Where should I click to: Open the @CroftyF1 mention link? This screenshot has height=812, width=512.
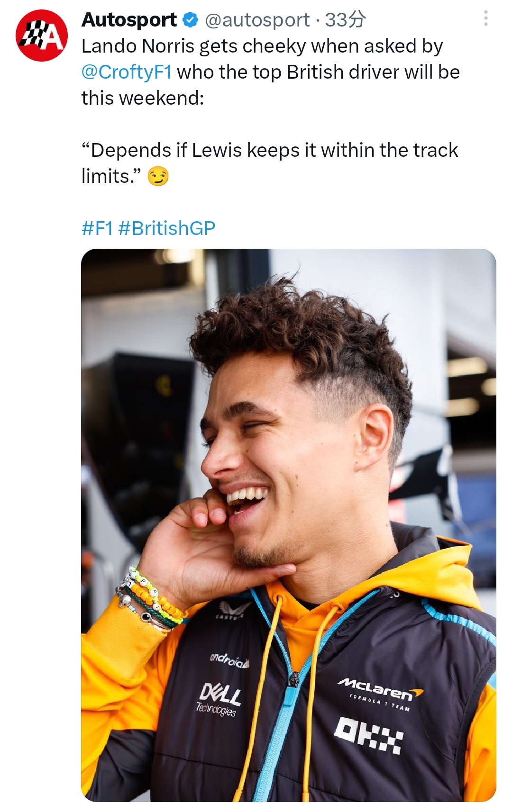coord(127,72)
